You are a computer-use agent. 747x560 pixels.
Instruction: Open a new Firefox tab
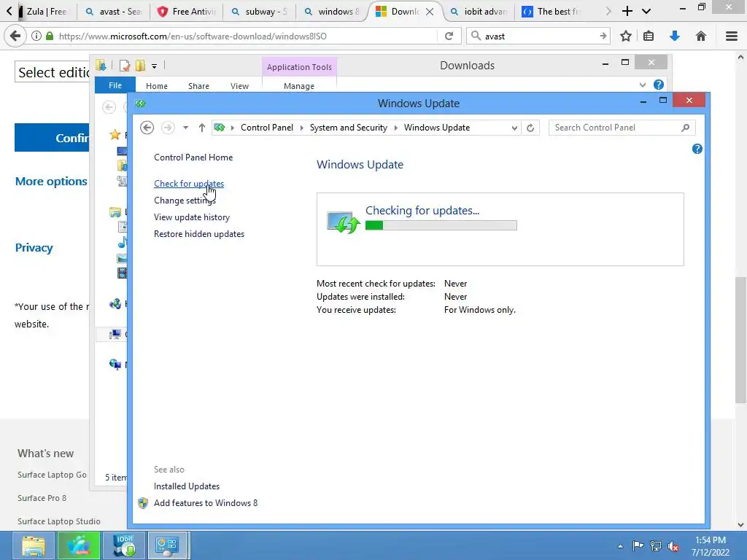(627, 12)
